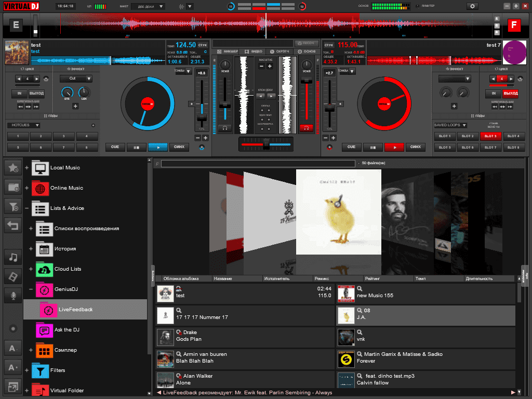The width and height of the screenshot is (532, 399).
Task: Trigger the SLOT 3 pad
Action: click(x=490, y=137)
